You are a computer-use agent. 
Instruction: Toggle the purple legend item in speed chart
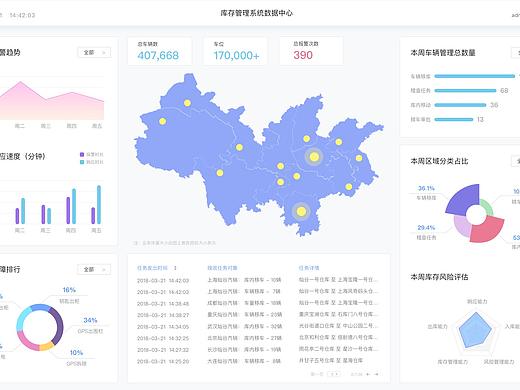coord(92,154)
